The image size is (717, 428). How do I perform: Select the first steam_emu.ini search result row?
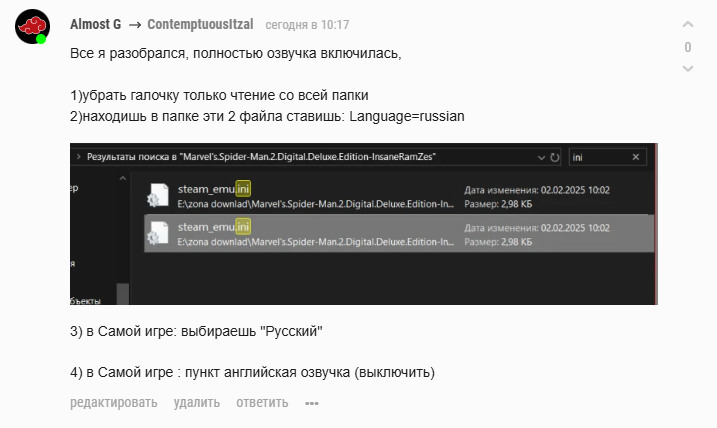click(400, 196)
